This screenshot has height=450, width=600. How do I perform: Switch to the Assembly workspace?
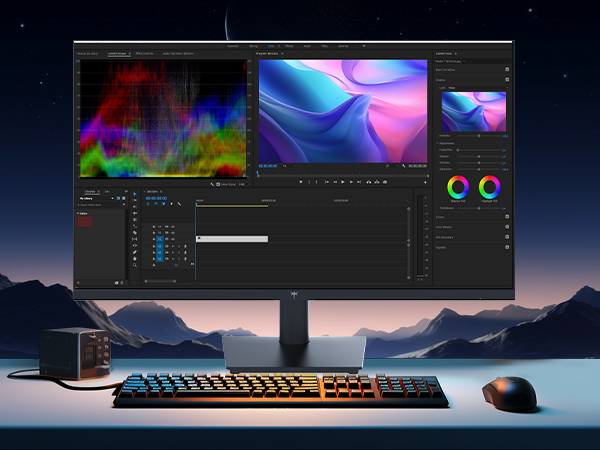pyautogui.click(x=233, y=46)
